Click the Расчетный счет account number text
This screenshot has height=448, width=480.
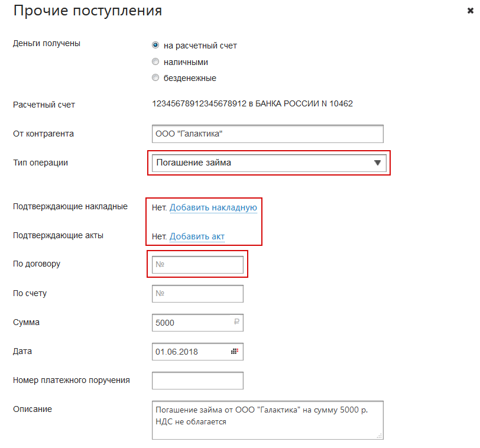[x=252, y=104]
